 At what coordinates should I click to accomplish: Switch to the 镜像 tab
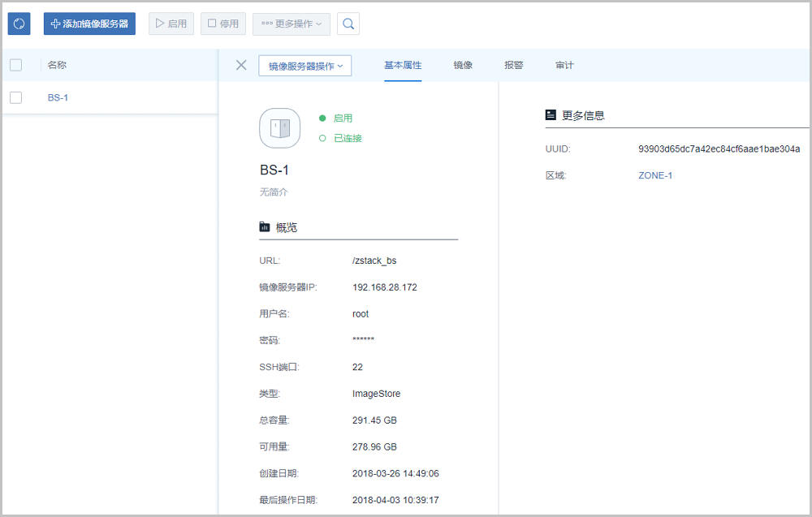coord(463,65)
